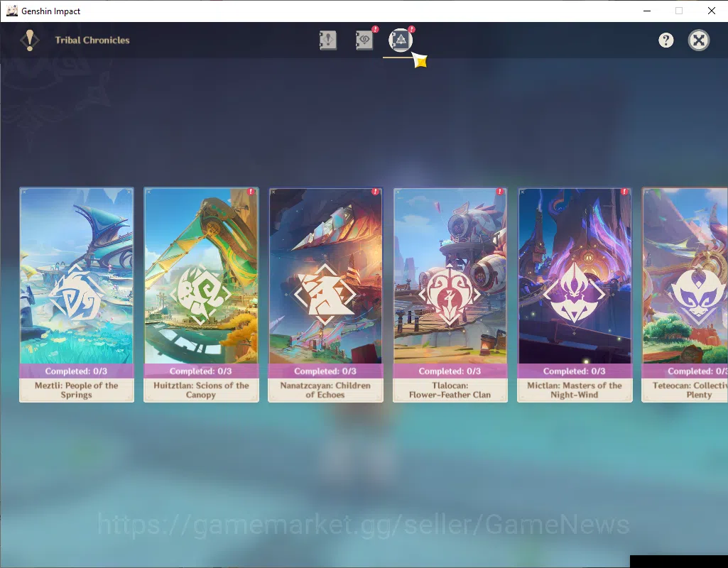
Task: Click the exclamation quest marker icon
Action: (x=30, y=40)
